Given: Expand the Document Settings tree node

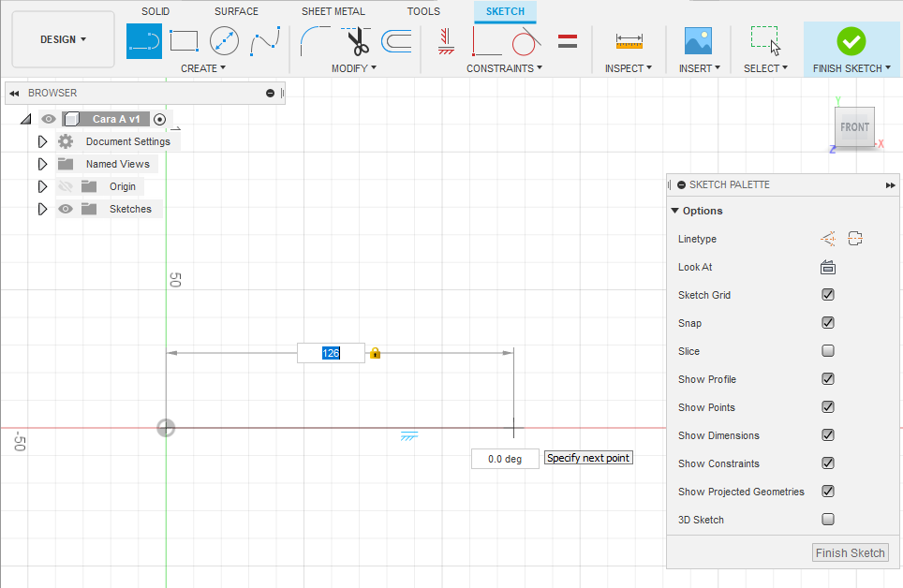Looking at the screenshot, I should point(42,141).
